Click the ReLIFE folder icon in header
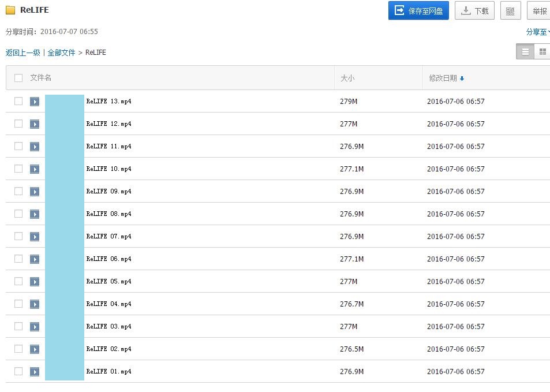 pos(10,10)
